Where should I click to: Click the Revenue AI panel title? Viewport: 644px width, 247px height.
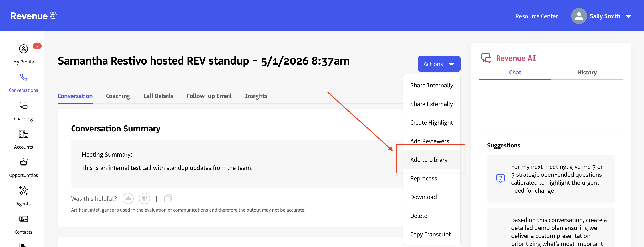[x=516, y=58]
